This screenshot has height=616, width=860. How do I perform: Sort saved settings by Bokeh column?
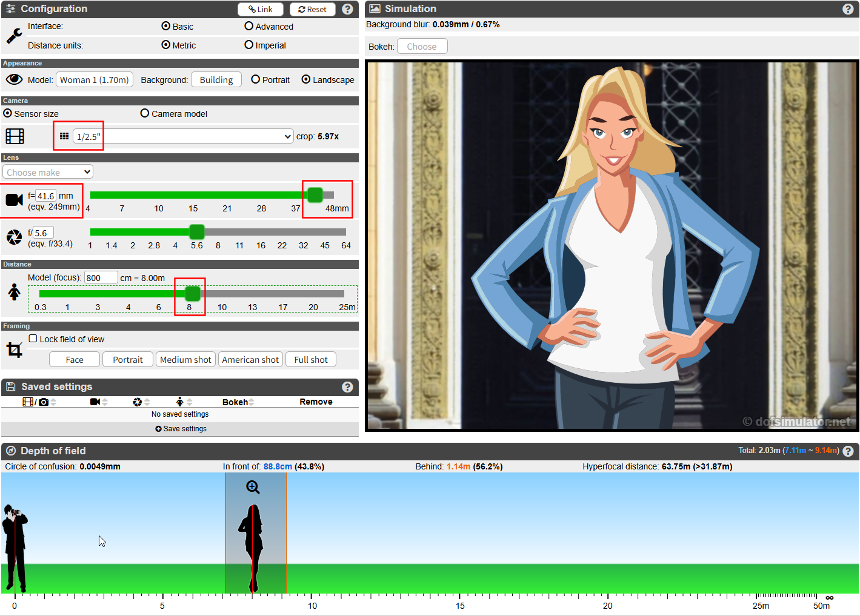coord(238,402)
